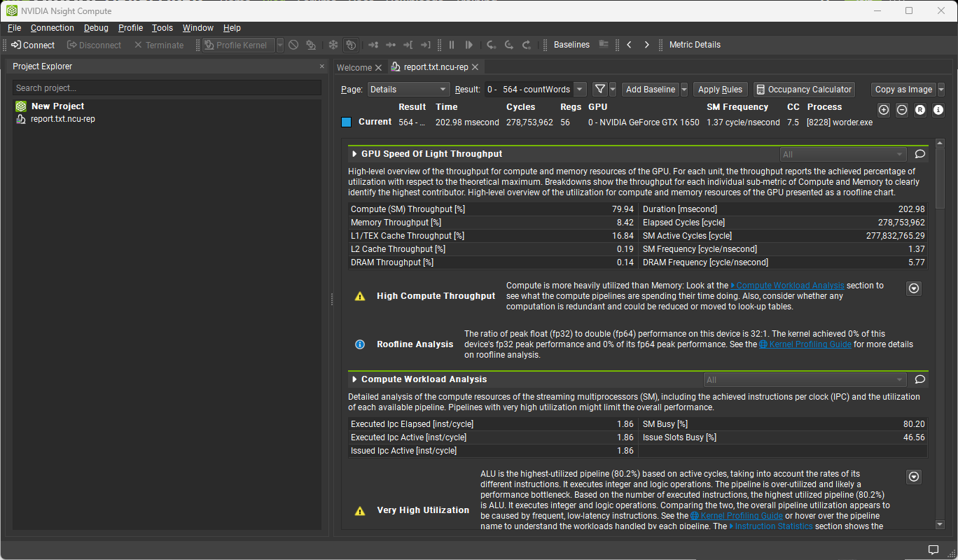
Task: Click the round R reset icon
Action: [x=920, y=110]
